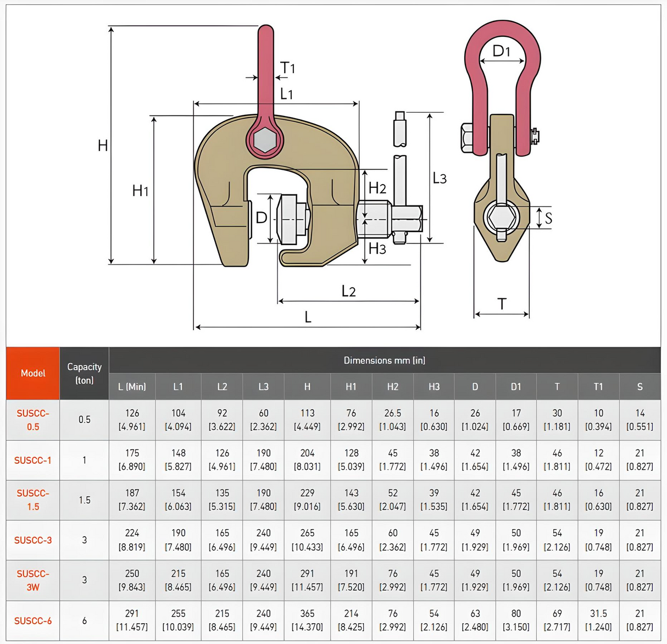The height and width of the screenshot is (644, 667).
Task: Select the T1 column header
Action: coord(598,386)
